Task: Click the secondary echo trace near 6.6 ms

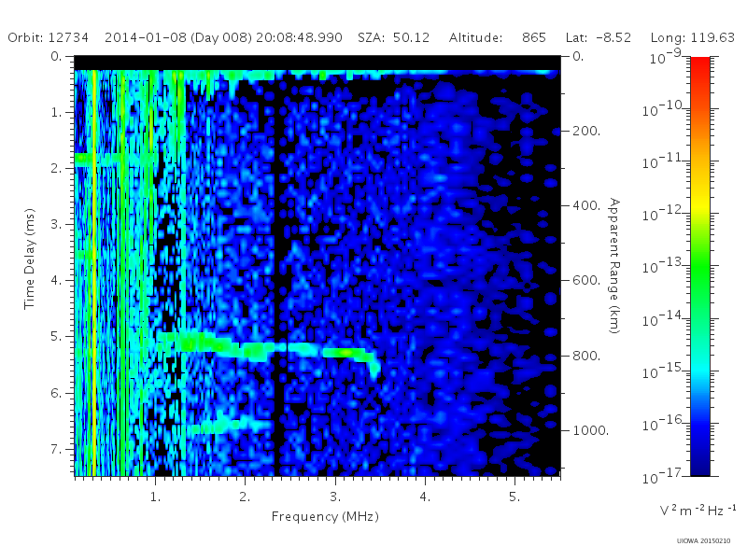Action: tap(231, 425)
